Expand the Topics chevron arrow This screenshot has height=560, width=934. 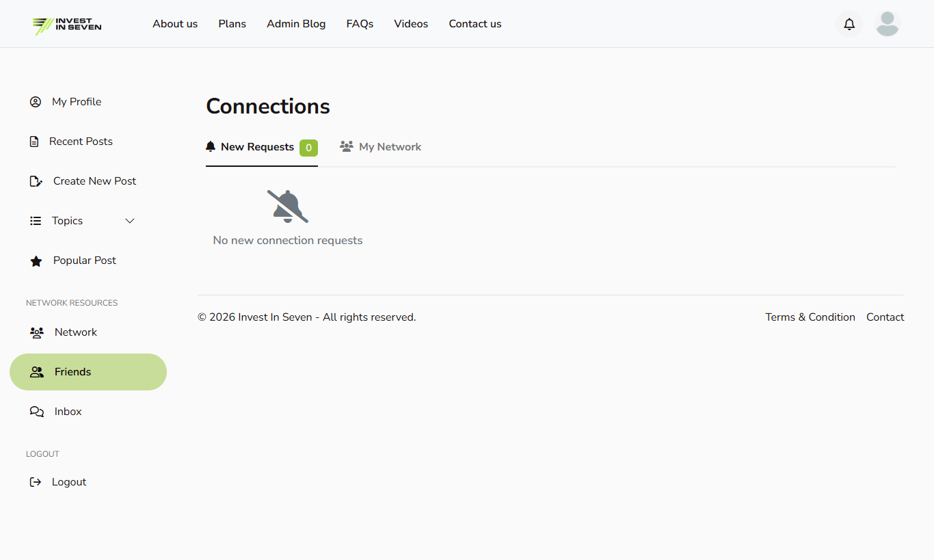coord(130,221)
